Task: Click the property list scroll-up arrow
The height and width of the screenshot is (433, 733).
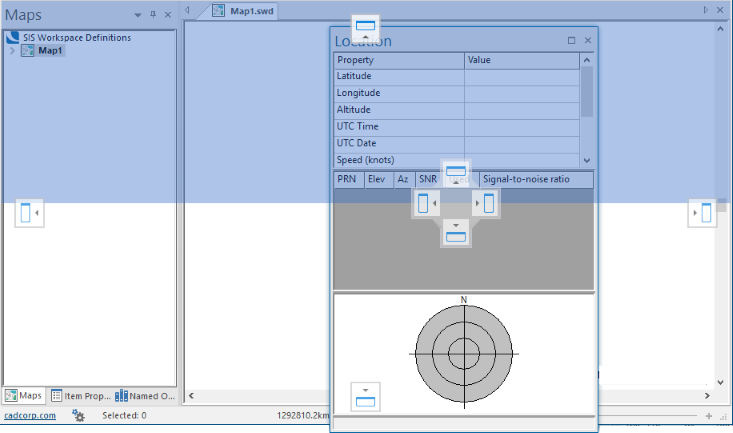Action: [587, 60]
